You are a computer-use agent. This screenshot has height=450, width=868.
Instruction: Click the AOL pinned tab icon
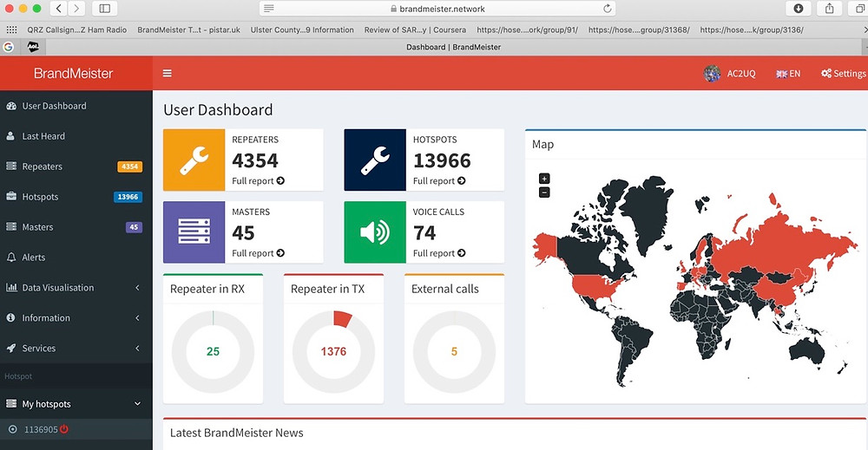(33, 47)
